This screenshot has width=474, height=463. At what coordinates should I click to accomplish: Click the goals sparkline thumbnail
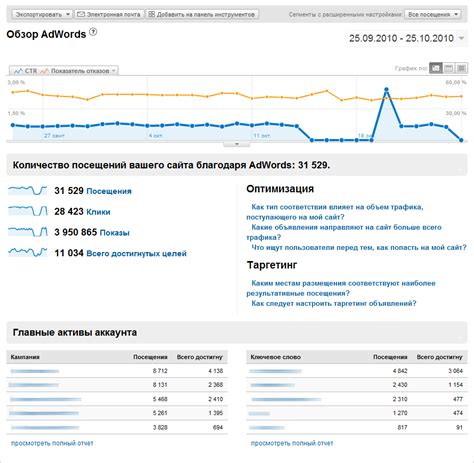pyautogui.click(x=28, y=252)
